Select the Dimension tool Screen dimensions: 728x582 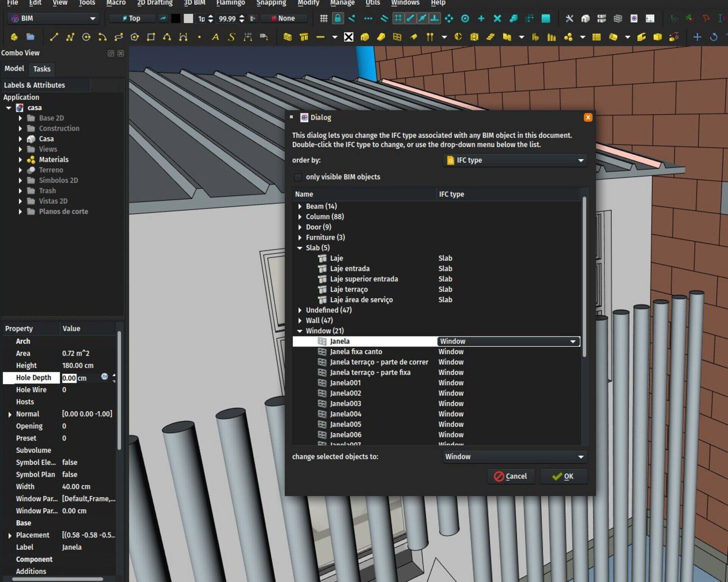point(248,37)
